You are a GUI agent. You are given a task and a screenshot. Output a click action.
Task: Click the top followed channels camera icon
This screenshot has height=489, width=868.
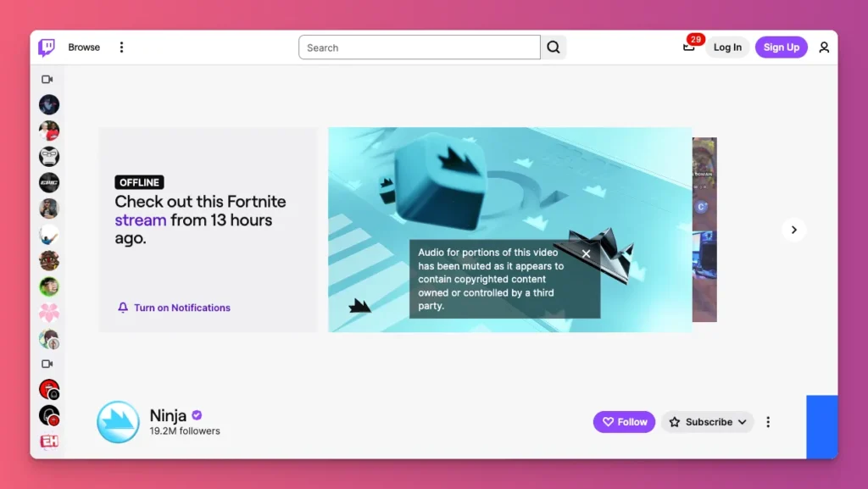[47, 79]
